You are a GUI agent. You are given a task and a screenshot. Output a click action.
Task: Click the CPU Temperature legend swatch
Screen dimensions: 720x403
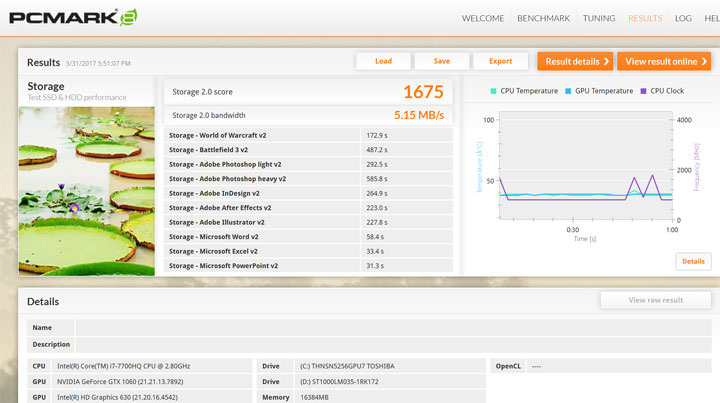pos(494,91)
